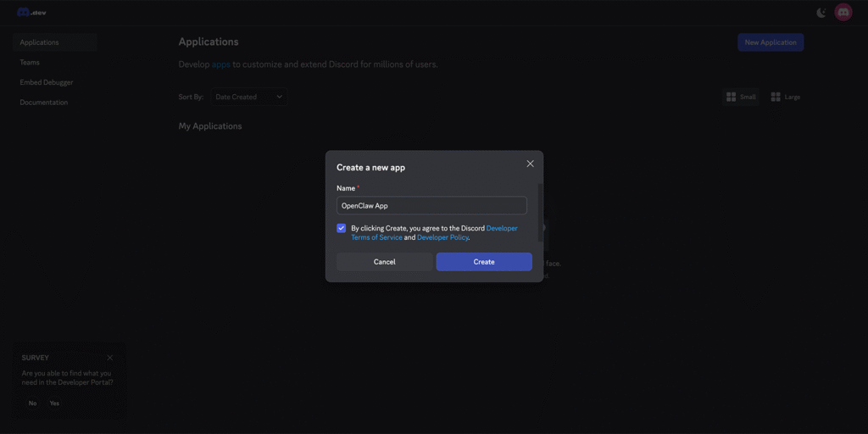The width and height of the screenshot is (868, 434).
Task: Dismiss the Survey popup with X
Action: (x=109, y=358)
